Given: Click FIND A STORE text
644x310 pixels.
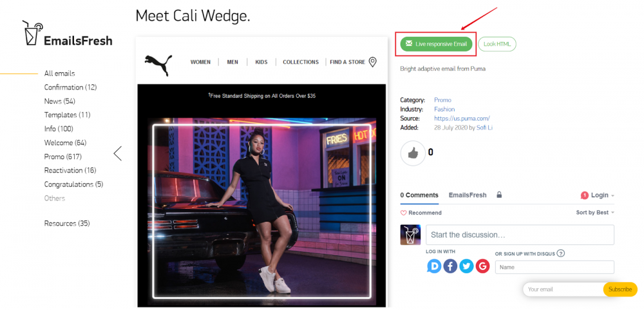Looking at the screenshot, I should [348, 62].
